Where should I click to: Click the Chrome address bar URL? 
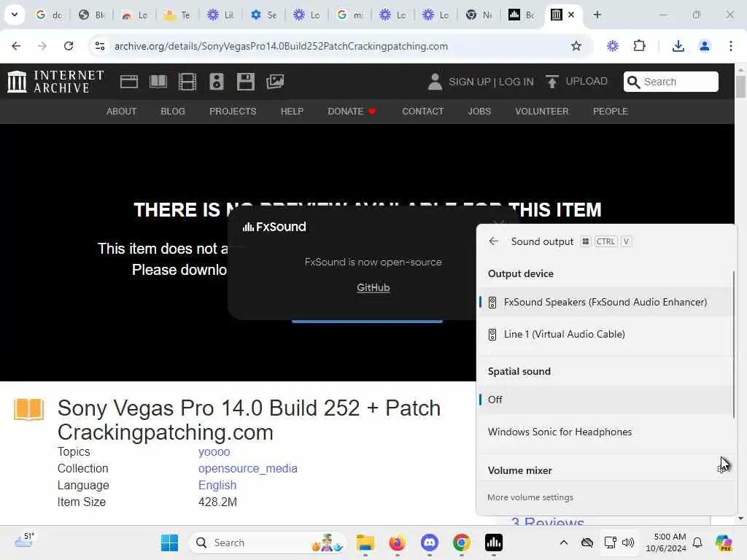[281, 46]
